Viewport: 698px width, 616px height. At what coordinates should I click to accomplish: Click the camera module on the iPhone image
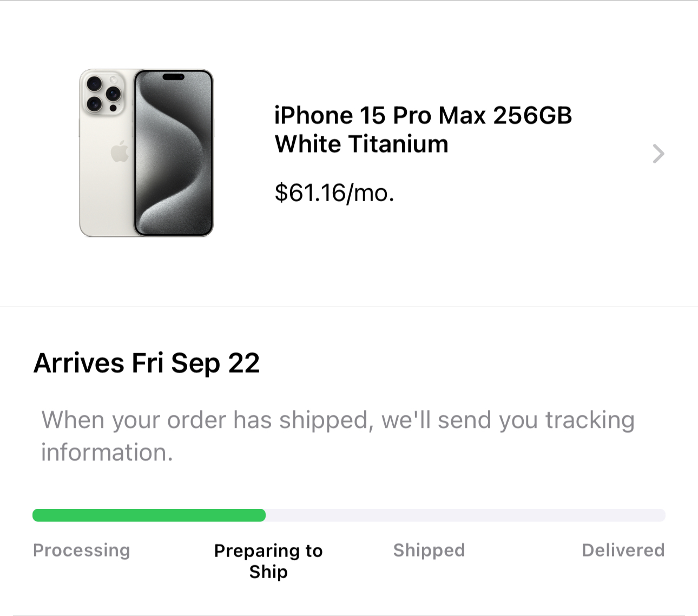tap(103, 92)
